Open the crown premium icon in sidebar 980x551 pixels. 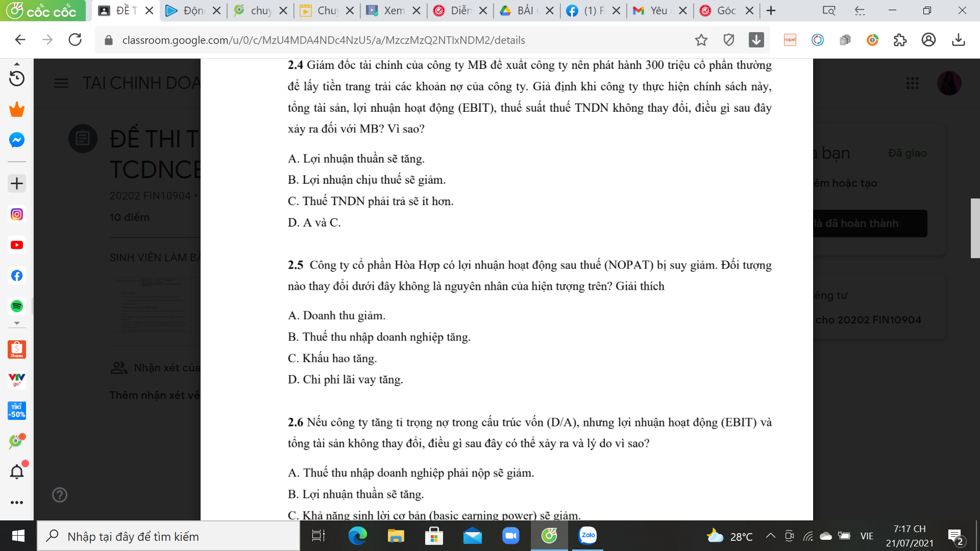(x=17, y=109)
